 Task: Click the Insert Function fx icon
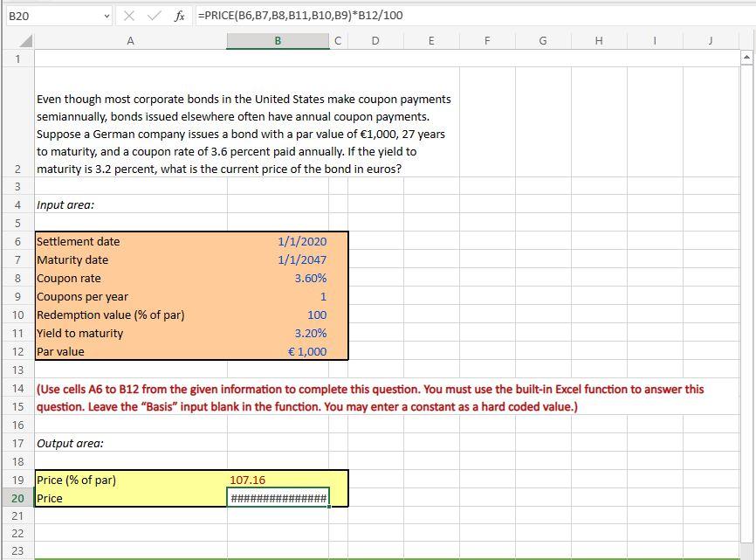[x=179, y=16]
